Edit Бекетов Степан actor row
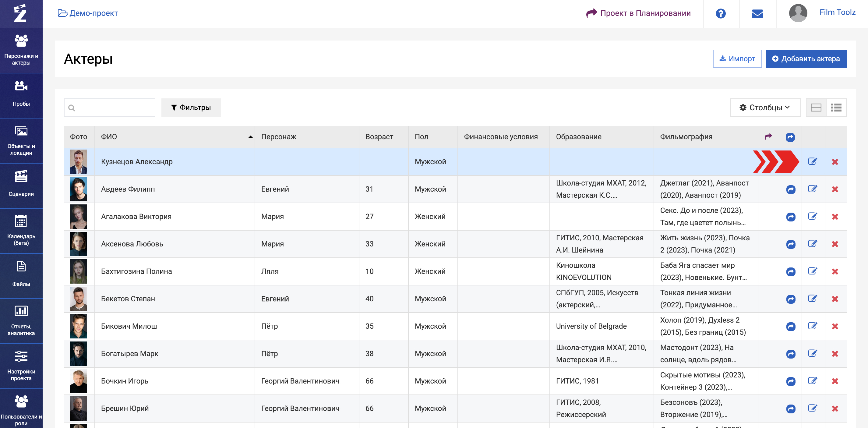Image resolution: width=868 pixels, height=428 pixels. pyautogui.click(x=813, y=299)
